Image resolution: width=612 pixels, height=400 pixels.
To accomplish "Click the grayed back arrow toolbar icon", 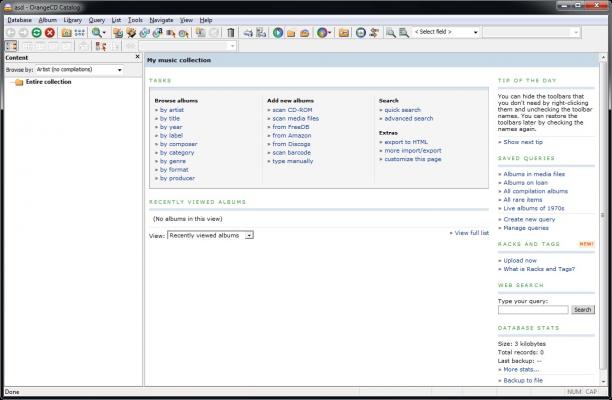I will [x=11, y=33].
